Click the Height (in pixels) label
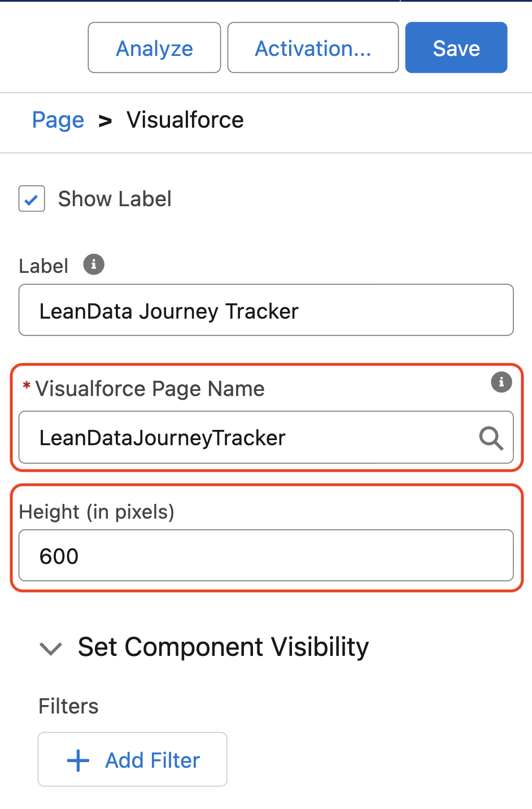The height and width of the screenshot is (809, 532). pyautogui.click(x=97, y=512)
